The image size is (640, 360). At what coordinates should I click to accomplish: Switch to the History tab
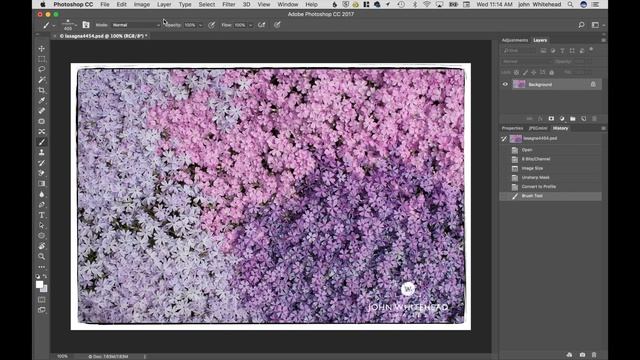click(x=560, y=128)
